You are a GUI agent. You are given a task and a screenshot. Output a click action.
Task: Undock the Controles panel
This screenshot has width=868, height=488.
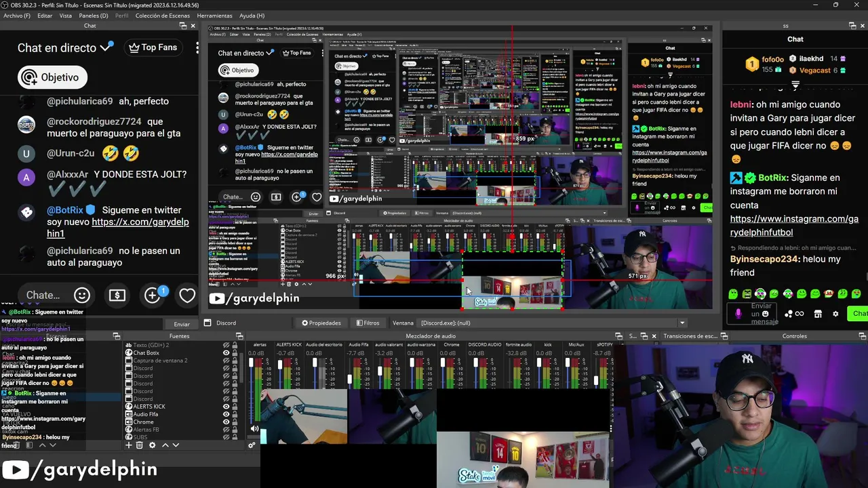tap(862, 336)
